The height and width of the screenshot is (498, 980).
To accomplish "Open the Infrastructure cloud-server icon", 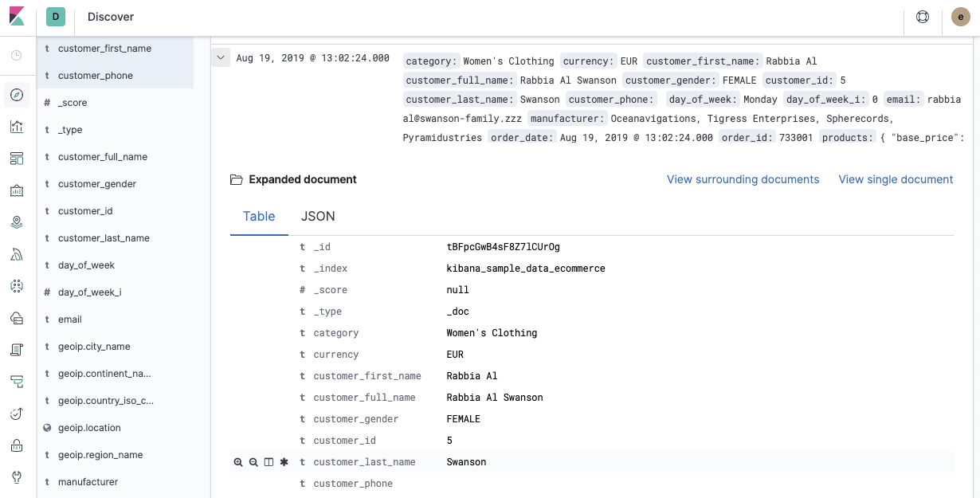I will 17,318.
